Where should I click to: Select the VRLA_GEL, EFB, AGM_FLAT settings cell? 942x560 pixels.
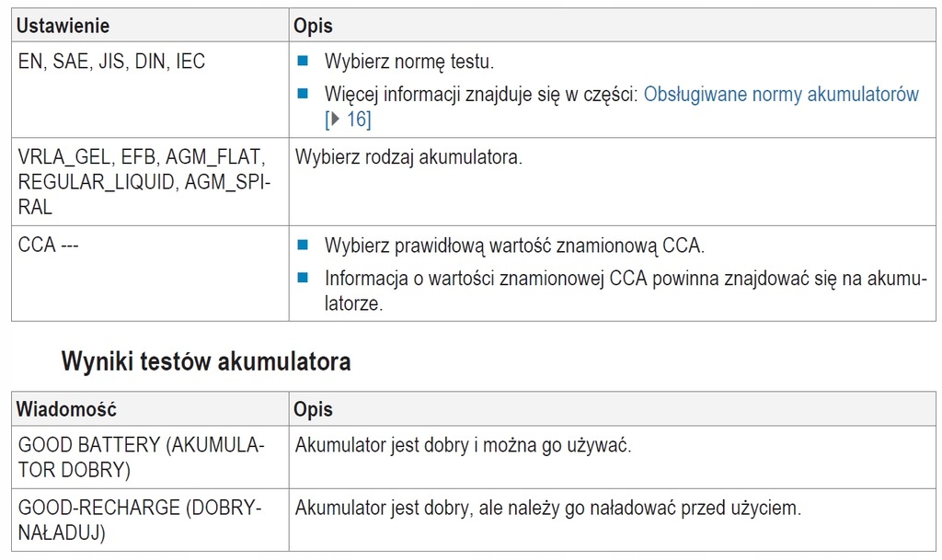click(144, 181)
